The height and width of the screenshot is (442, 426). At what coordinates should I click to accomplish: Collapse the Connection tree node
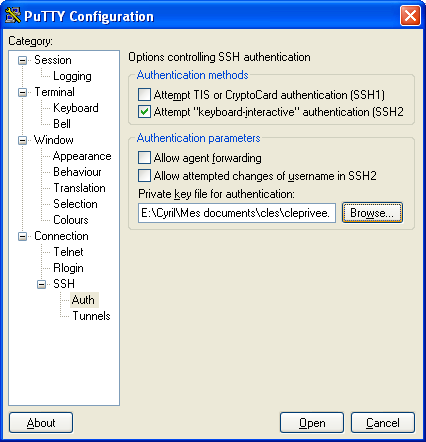[x=22, y=236]
